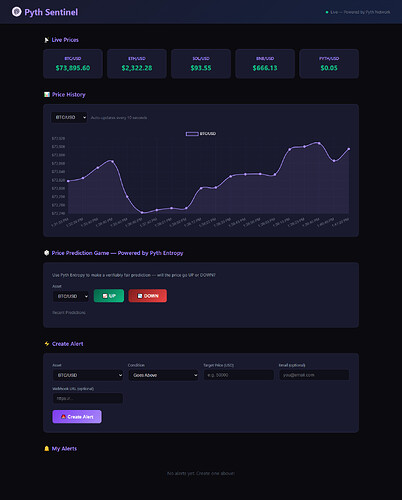Select the BTC/USD price card
Image resolution: width=402 pixels, height=500 pixels.
pos(73,64)
